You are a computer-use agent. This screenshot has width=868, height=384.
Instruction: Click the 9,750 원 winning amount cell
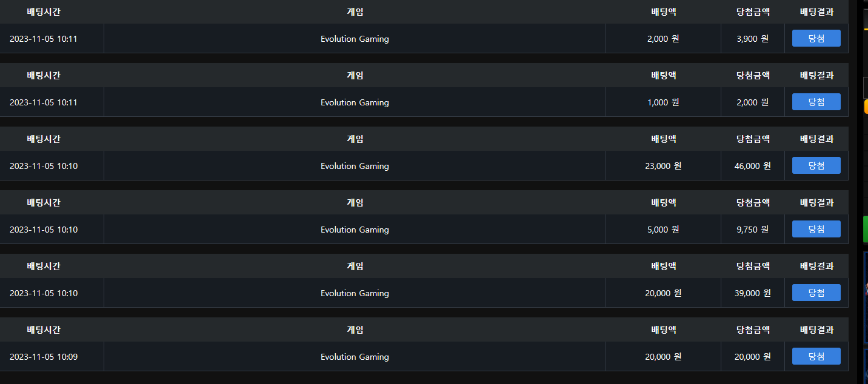coord(753,230)
